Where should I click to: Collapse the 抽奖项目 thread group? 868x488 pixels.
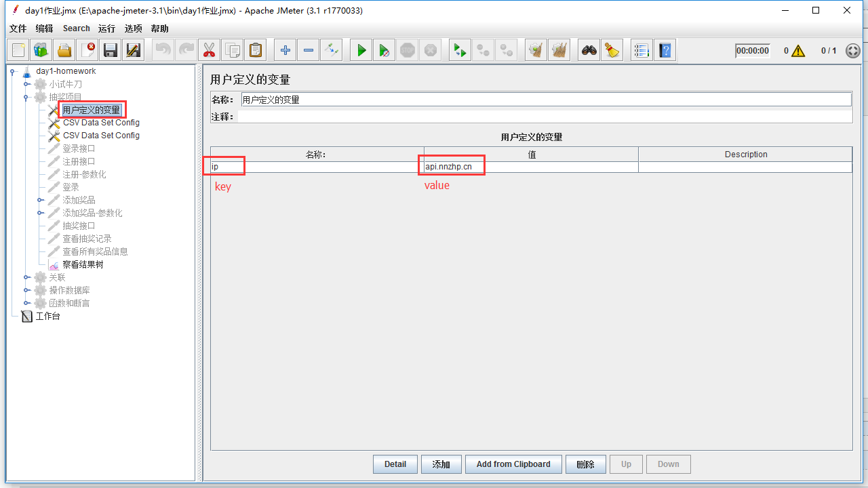pyautogui.click(x=26, y=97)
